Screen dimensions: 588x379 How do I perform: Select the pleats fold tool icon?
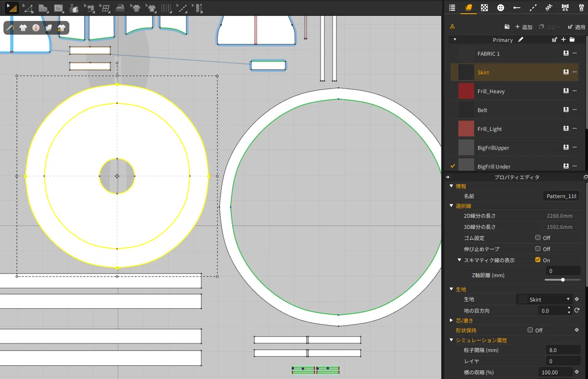click(167, 8)
